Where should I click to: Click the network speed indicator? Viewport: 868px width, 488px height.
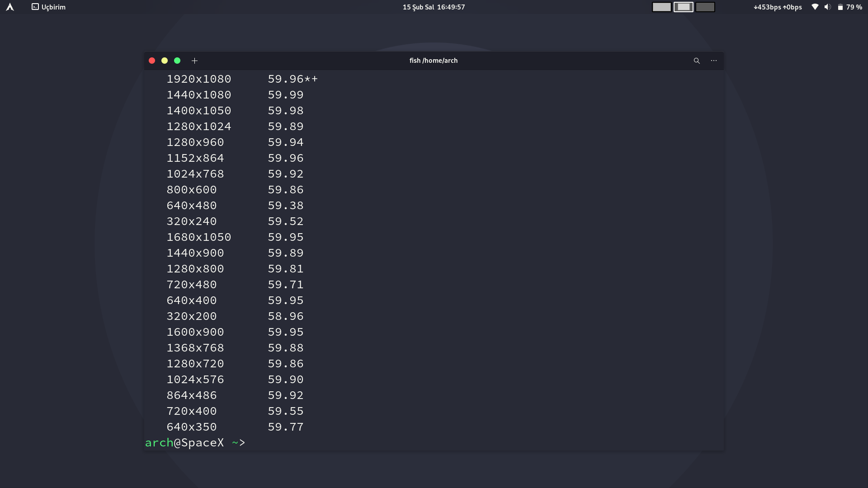pos(778,7)
